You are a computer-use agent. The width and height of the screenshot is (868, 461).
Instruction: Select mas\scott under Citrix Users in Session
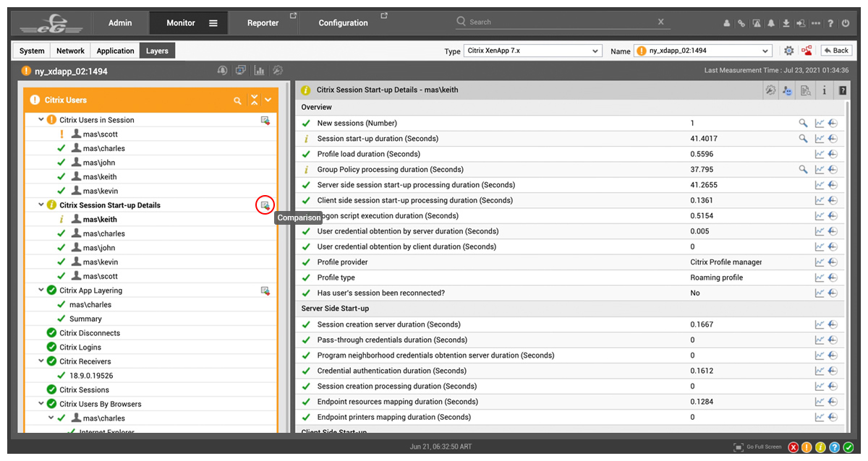pos(100,134)
